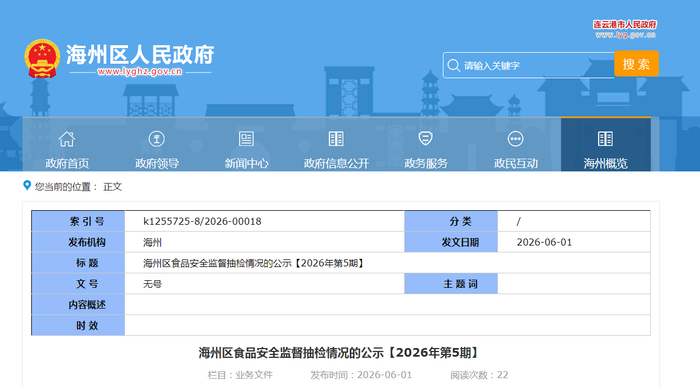700x388 pixels.
Task: Click the 分类 value slash
Action: coord(518,221)
